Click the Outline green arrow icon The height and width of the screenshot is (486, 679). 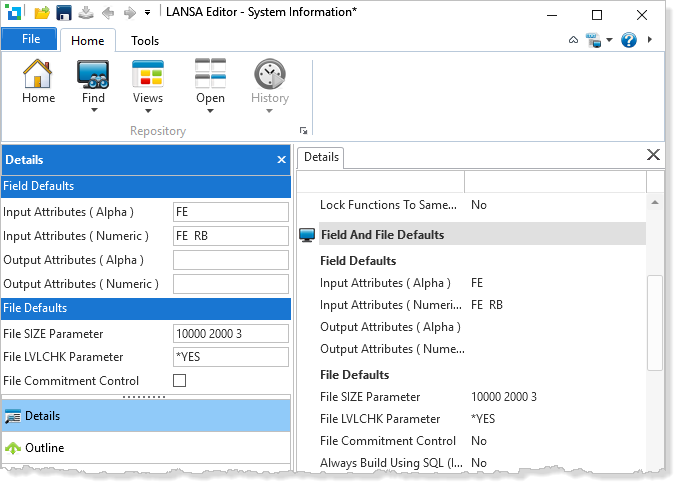point(13,448)
